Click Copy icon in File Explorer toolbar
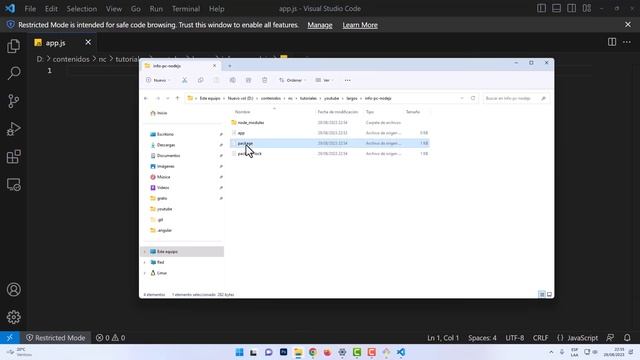Image resolution: width=640 pixels, height=360 pixels. coord(200,80)
